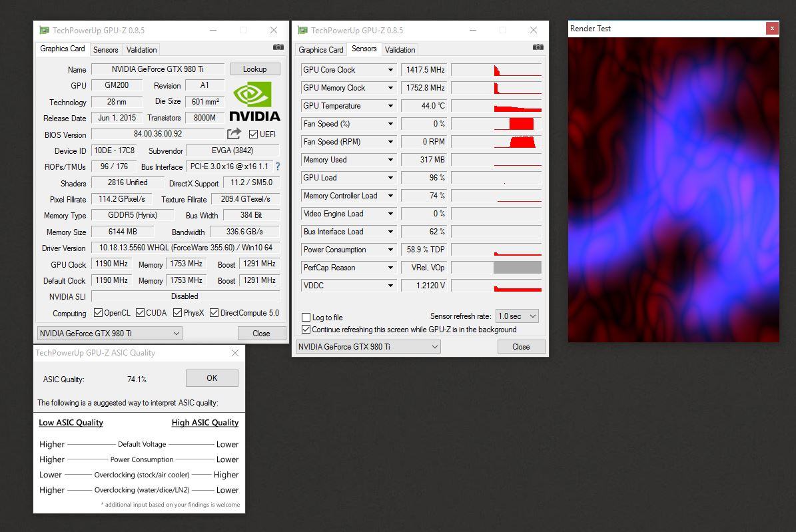
Task: Click the Fan Speed (%) history graph
Action: pyautogui.click(x=496, y=124)
